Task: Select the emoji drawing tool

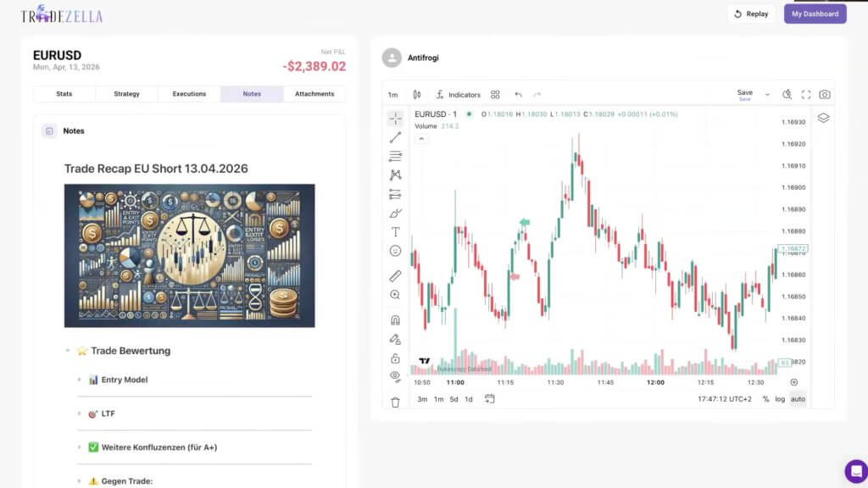Action: [395, 251]
